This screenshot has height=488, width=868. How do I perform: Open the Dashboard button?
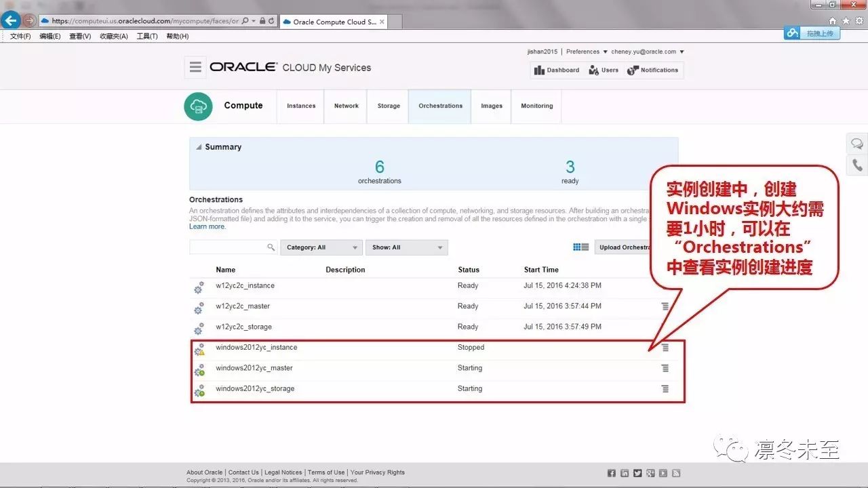tap(557, 70)
